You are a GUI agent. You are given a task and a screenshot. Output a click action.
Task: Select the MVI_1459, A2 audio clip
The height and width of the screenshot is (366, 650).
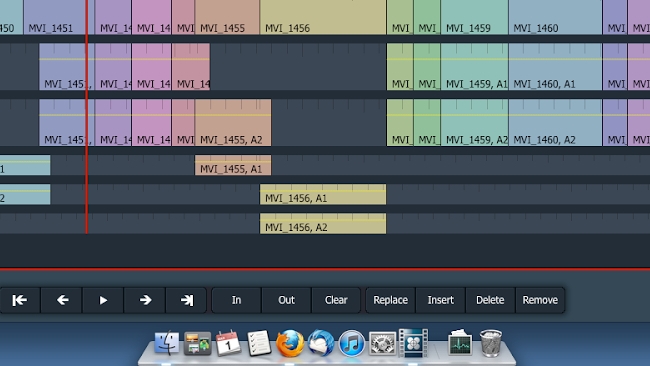(x=474, y=122)
